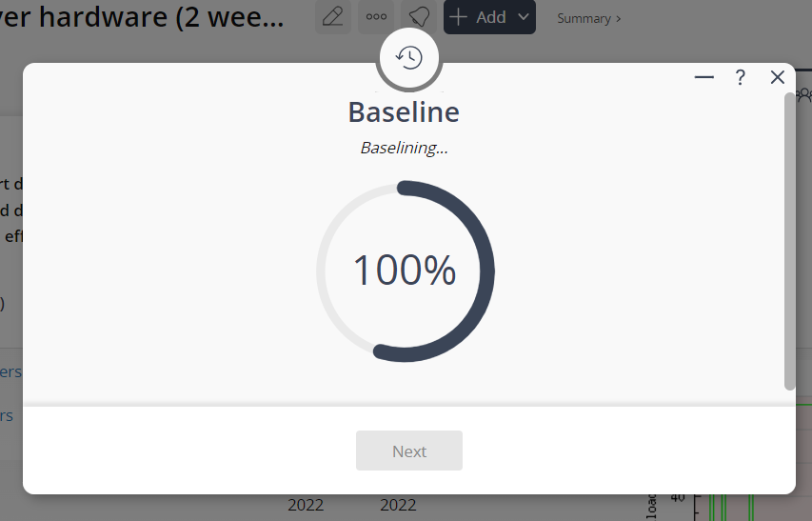
Task: Click the circular baselining progress ring
Action: [406, 271]
